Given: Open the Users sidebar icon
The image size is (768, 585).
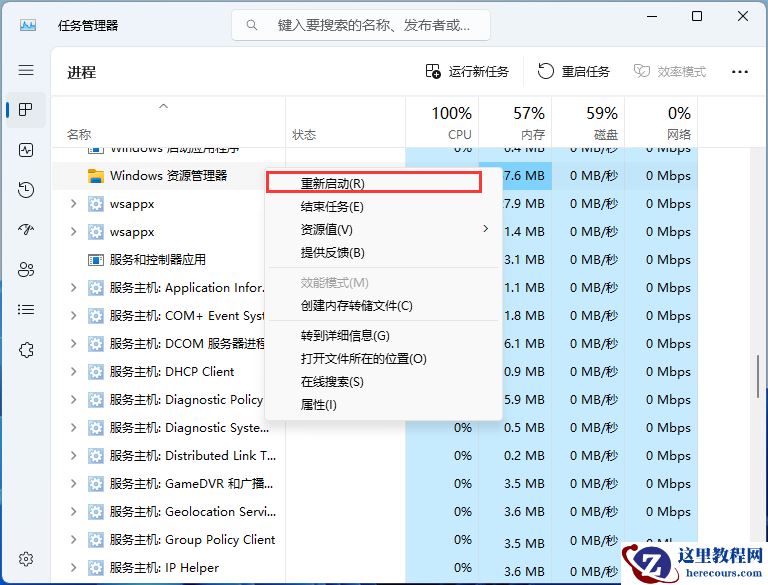Looking at the screenshot, I should pyautogui.click(x=26, y=269).
